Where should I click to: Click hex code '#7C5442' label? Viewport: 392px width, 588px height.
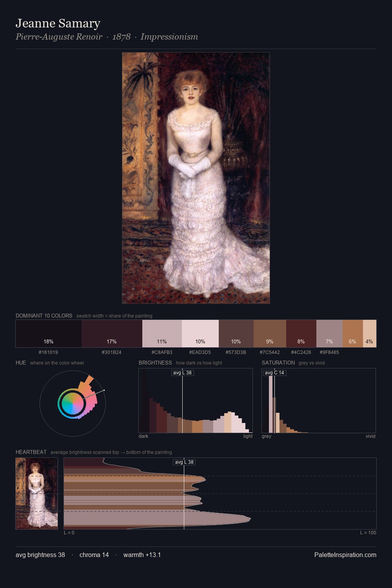(270, 352)
